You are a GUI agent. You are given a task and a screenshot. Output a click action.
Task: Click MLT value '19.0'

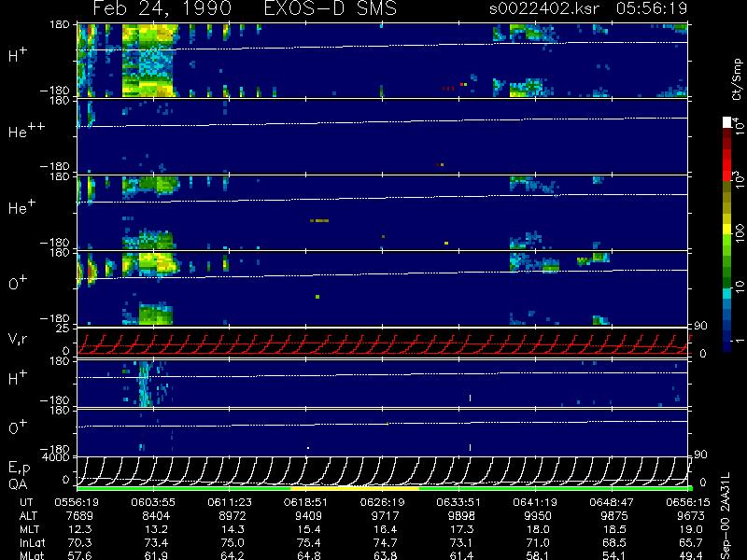(691, 529)
